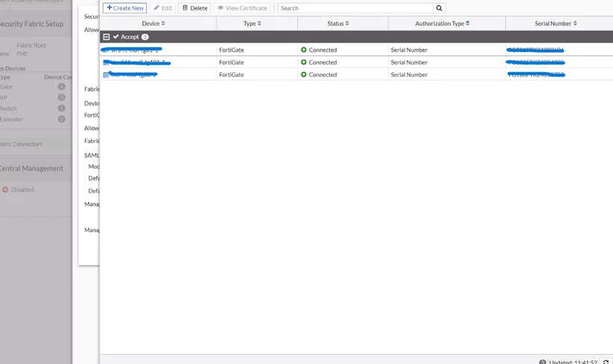Collapse the Accept group with minus icon
The height and width of the screenshot is (364, 613).
107,36
